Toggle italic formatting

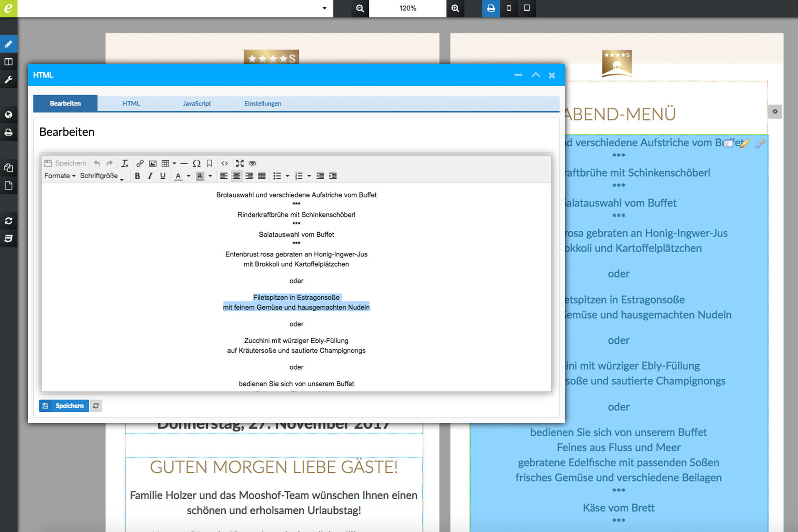150,176
